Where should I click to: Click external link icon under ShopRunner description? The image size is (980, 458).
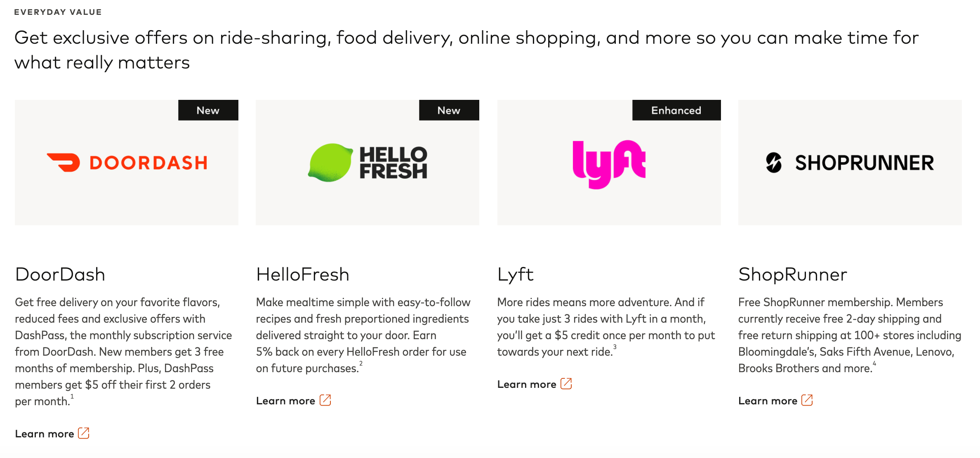(807, 400)
